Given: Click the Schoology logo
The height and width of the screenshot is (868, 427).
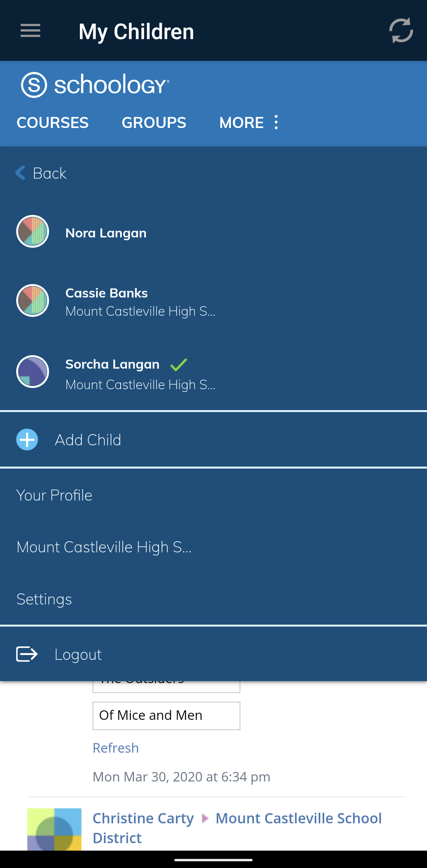Looking at the screenshot, I should 95,85.
